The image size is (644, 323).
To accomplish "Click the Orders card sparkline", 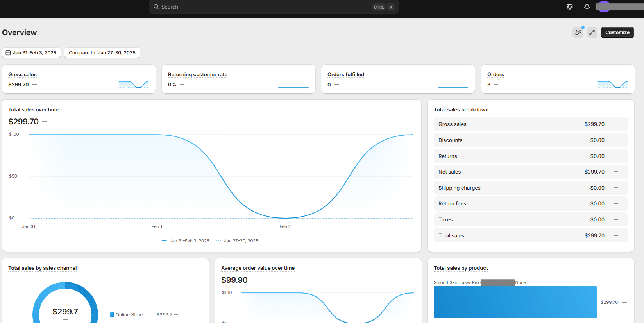I will click(x=612, y=84).
